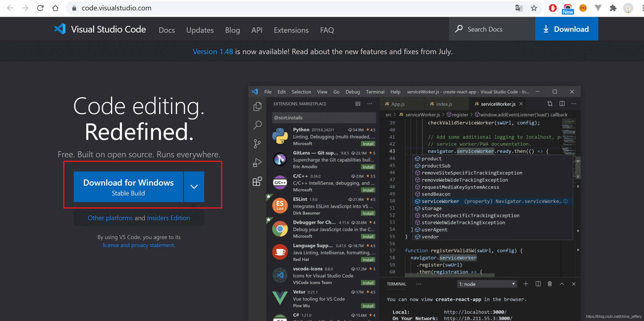Click the search magnifier icon beside Search Docs
This screenshot has width=644, height=321.
coord(459,29)
